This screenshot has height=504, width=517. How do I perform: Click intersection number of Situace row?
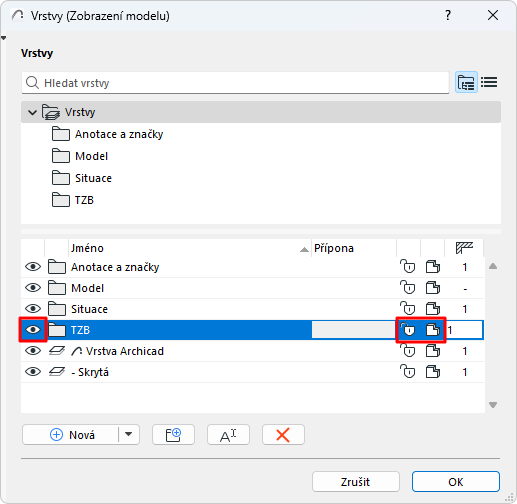tap(465, 309)
